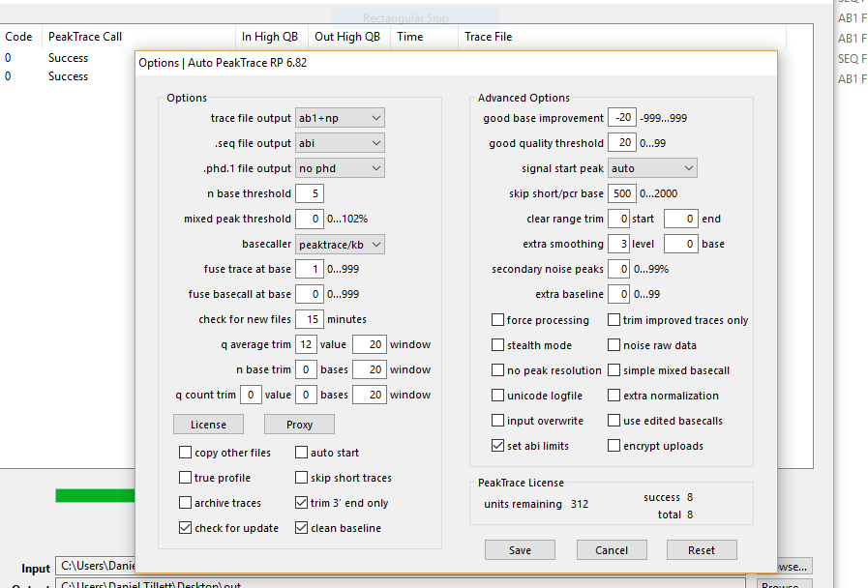Click the check for new files minutes field
Screen dimensions: 868x588
[x=310, y=319]
